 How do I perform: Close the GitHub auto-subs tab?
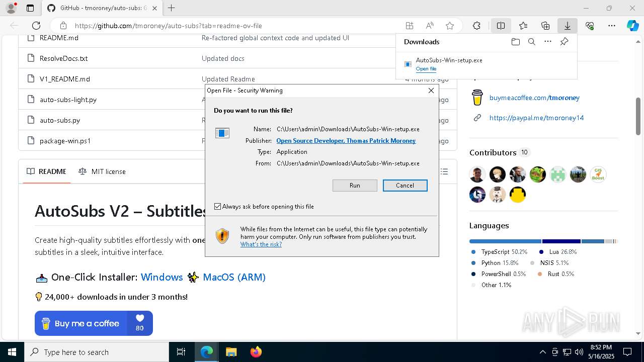(155, 8)
